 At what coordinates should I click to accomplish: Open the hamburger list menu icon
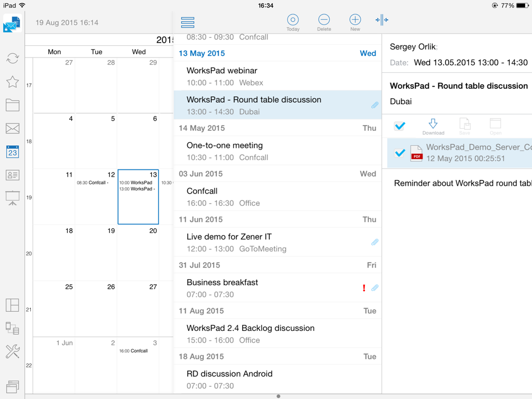tap(188, 22)
